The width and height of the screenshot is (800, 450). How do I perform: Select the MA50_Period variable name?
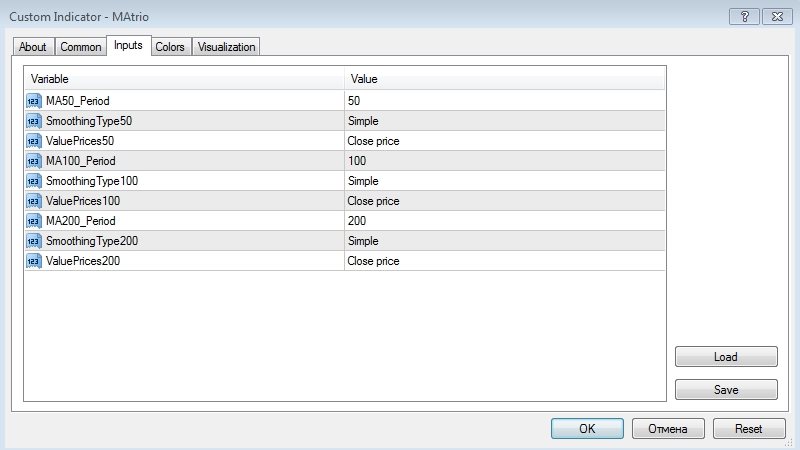point(78,101)
